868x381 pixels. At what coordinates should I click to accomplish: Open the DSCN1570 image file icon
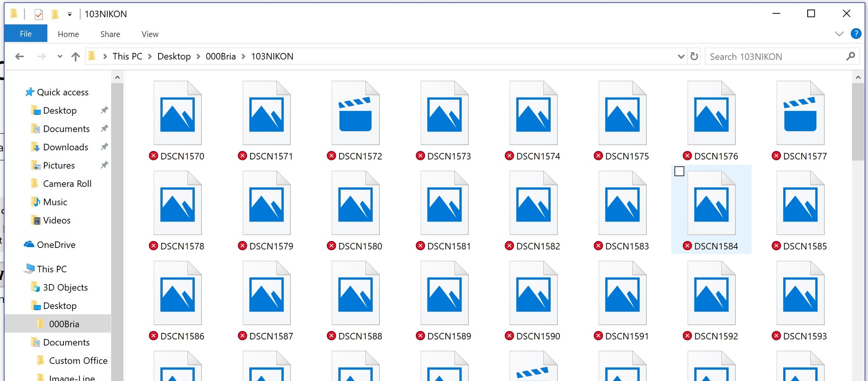coord(178,113)
